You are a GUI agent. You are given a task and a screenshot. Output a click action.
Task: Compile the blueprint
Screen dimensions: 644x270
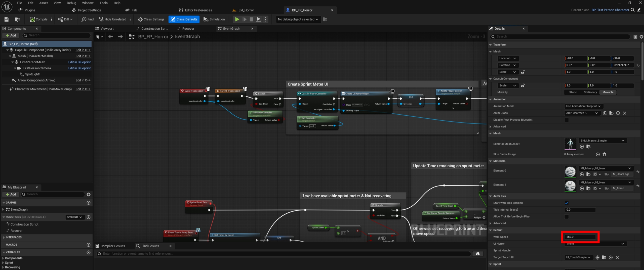click(38, 19)
